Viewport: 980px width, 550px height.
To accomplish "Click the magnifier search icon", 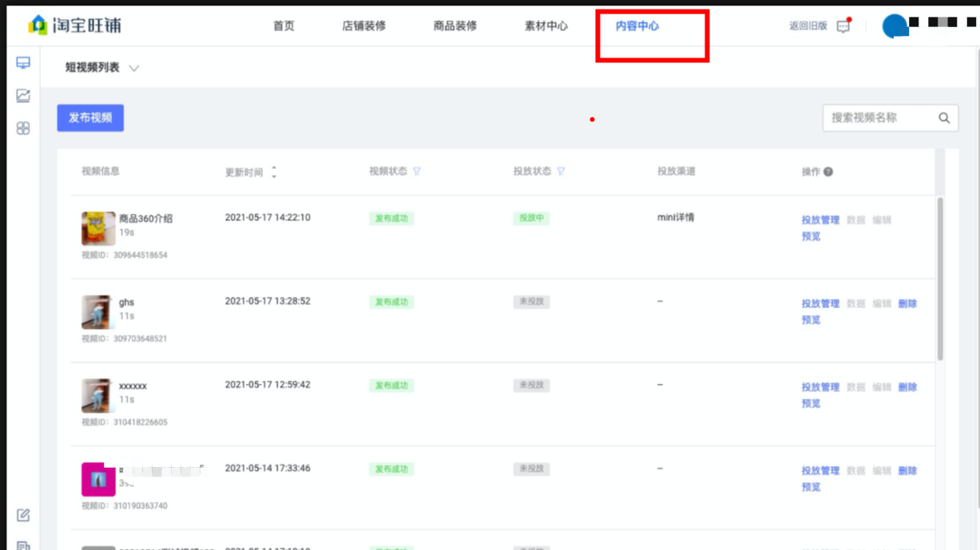I will [944, 118].
